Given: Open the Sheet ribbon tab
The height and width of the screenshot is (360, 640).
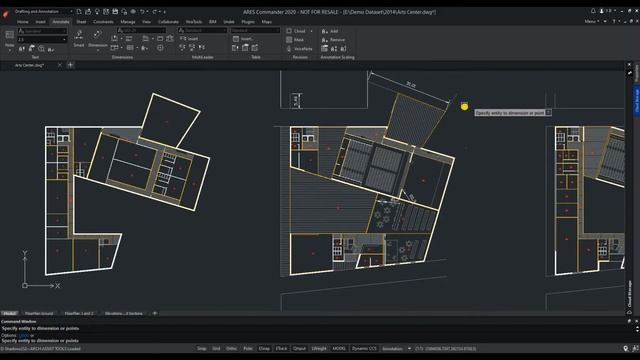Looking at the screenshot, I should (x=81, y=22).
